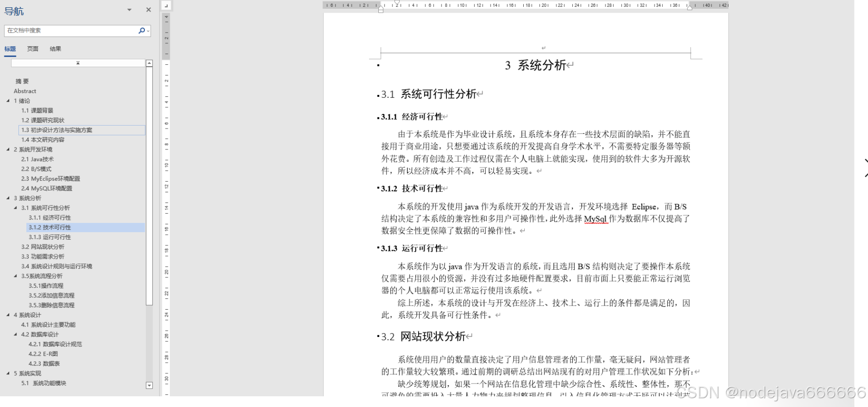868x407 pixels.
Task: Navigate to 4.2.2 E-R图
Action: point(43,354)
